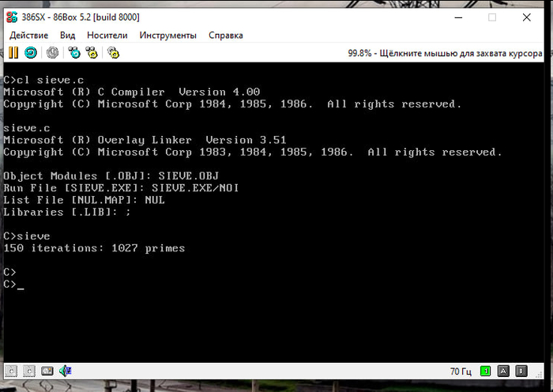Open the Справка help menu
The width and height of the screenshot is (553, 392).
(x=226, y=36)
